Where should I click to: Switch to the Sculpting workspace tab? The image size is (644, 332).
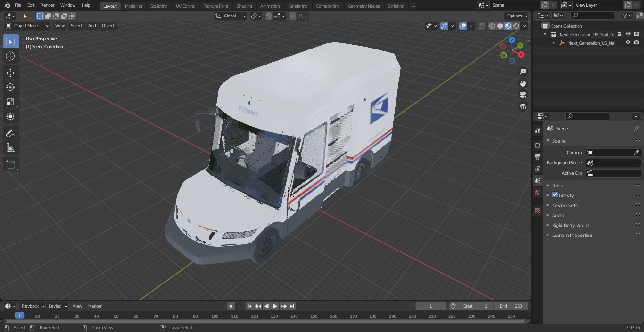pyautogui.click(x=159, y=6)
